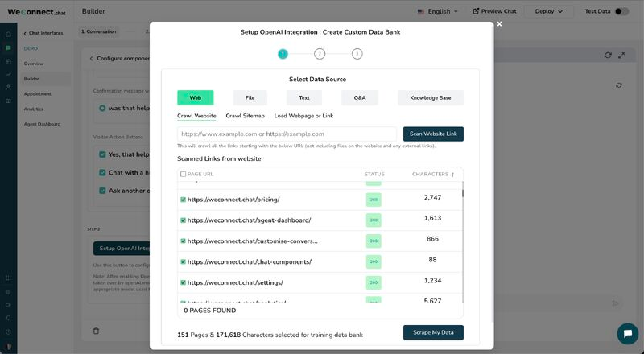Click the back chevron beside Configure component
The height and width of the screenshot is (354, 644).
(91, 58)
